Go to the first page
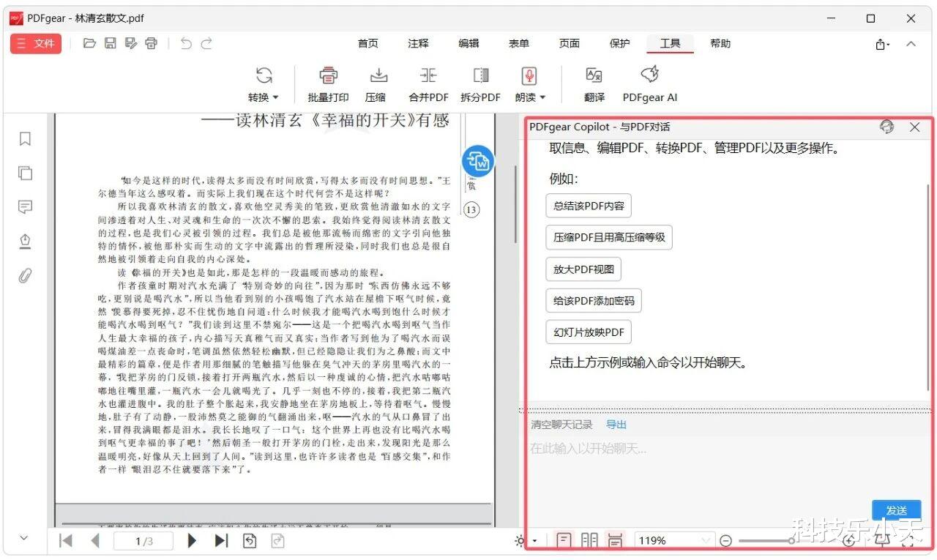 tap(66, 541)
